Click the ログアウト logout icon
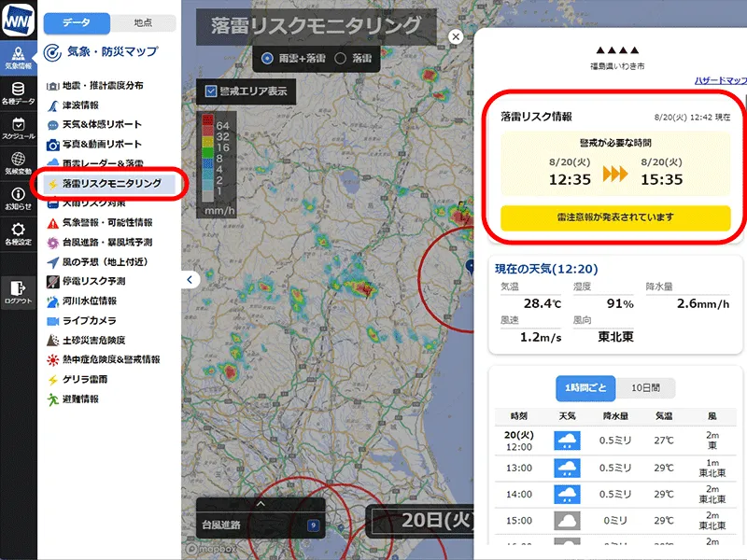The height and width of the screenshot is (560, 747). [19, 292]
